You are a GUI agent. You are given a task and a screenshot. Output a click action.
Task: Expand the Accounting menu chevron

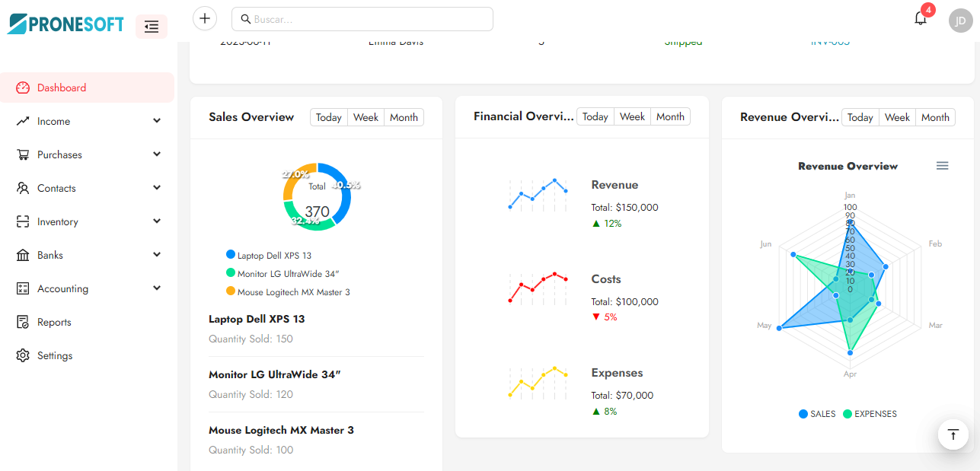[157, 288]
